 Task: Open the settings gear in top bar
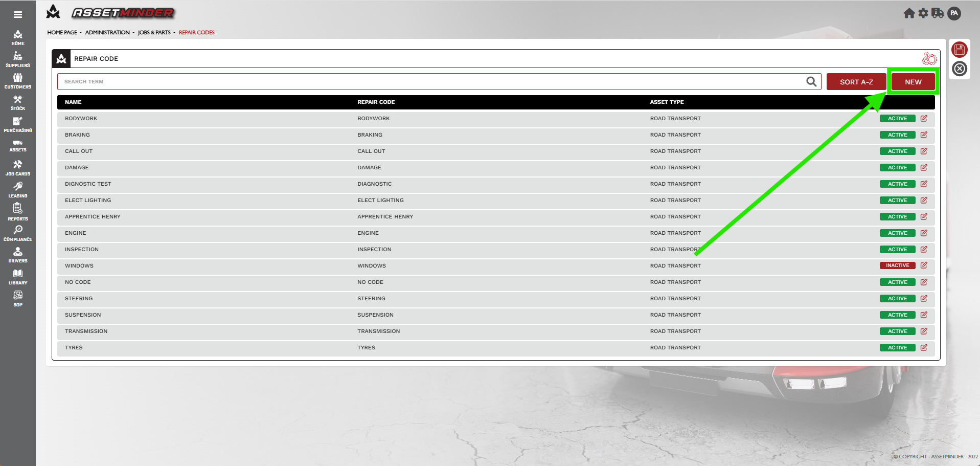pos(923,13)
